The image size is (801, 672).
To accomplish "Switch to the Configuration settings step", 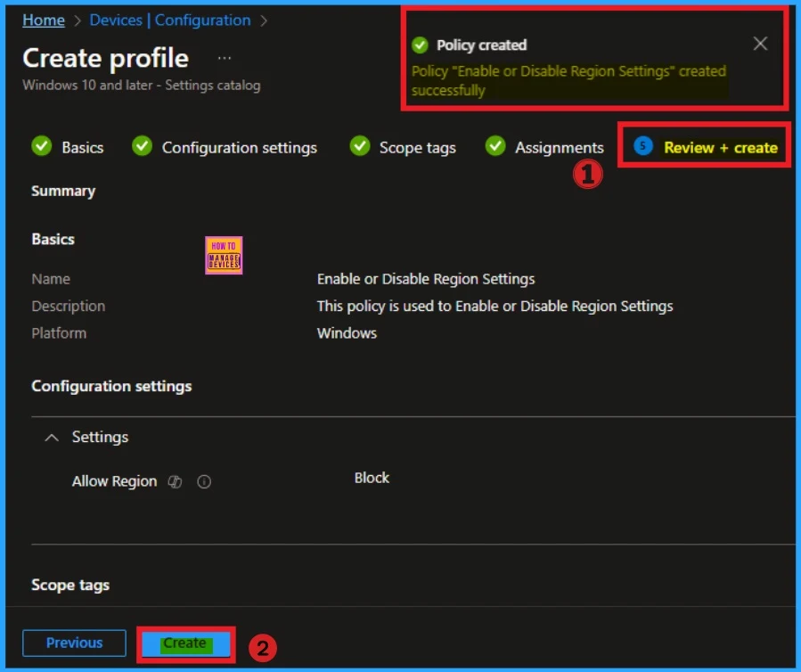I will coord(240,148).
